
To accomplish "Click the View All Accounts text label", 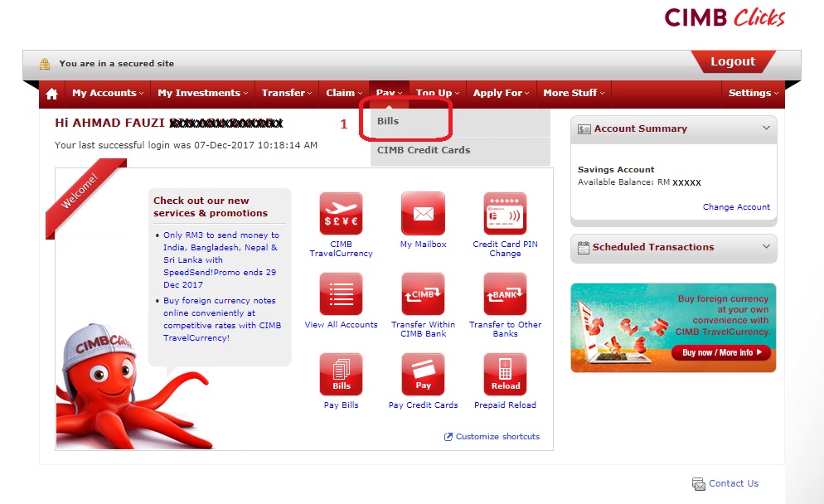I will pos(341,325).
